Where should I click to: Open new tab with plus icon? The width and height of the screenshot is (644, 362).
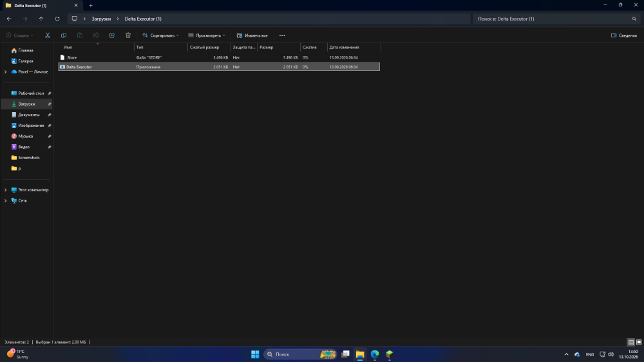[91, 5]
